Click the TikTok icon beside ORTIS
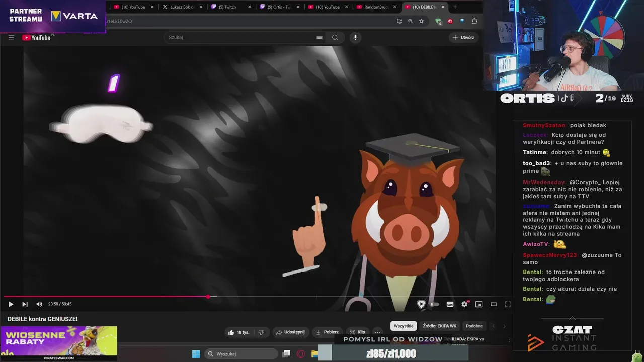This screenshot has height=362, width=644. 563,98
